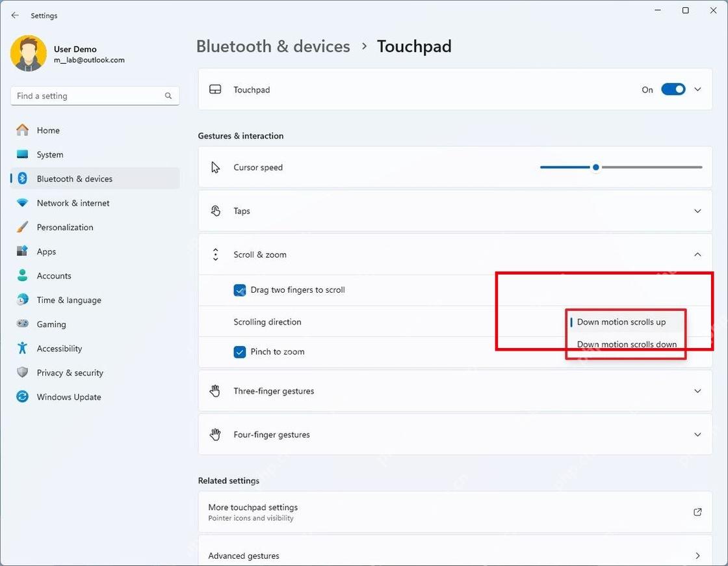
Task: Click the Privacy & security shield icon
Action: (22, 372)
